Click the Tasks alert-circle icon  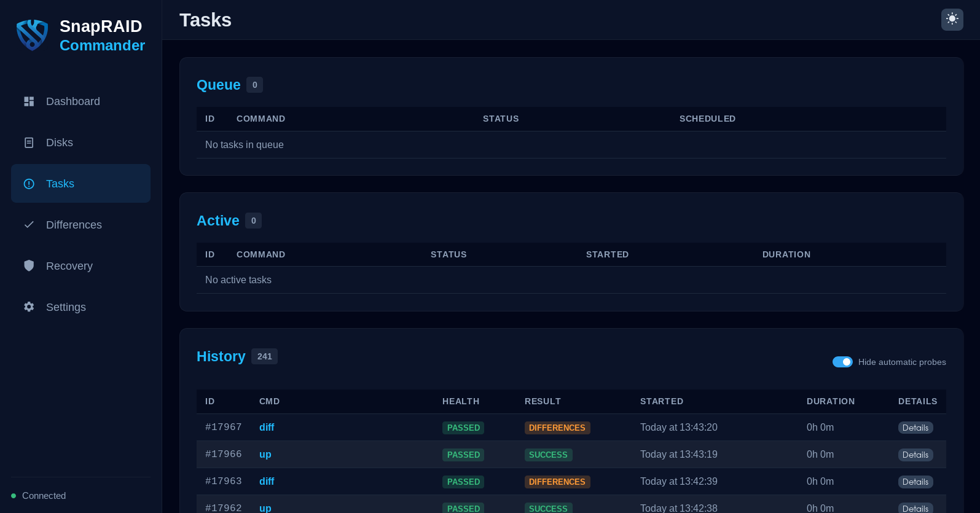(29, 184)
